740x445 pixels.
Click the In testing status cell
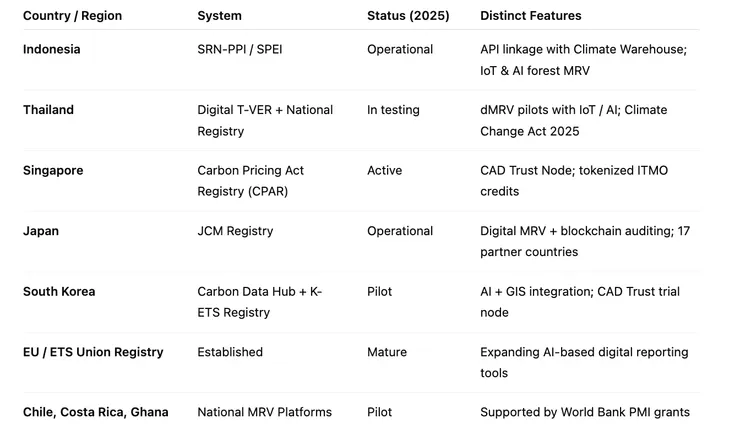pyautogui.click(x=393, y=110)
